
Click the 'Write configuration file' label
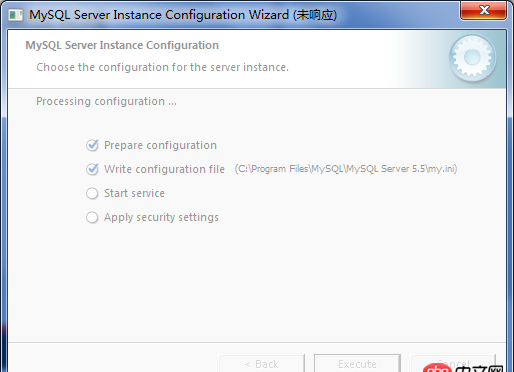point(164,169)
